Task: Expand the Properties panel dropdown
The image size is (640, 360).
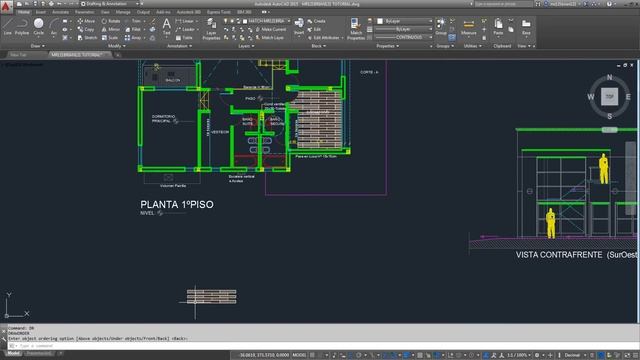Action: tap(388, 46)
